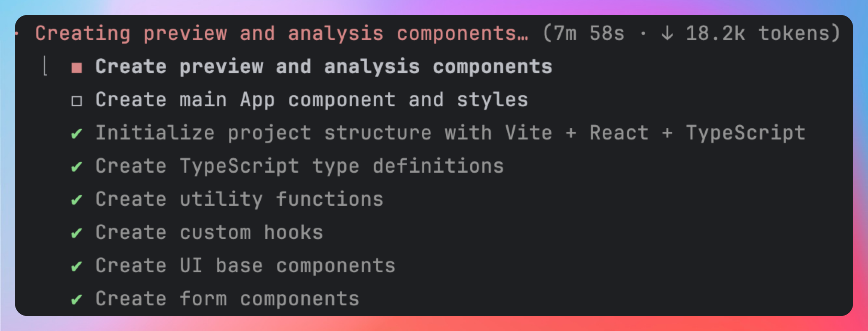868x331 pixels.
Task: Click the checkmark beside Create utility functions
Action: pyautogui.click(x=76, y=200)
